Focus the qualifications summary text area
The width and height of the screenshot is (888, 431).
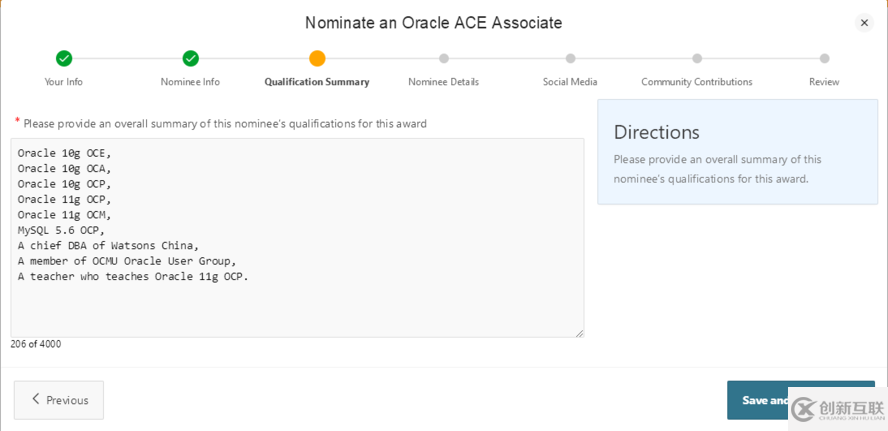pos(297,238)
